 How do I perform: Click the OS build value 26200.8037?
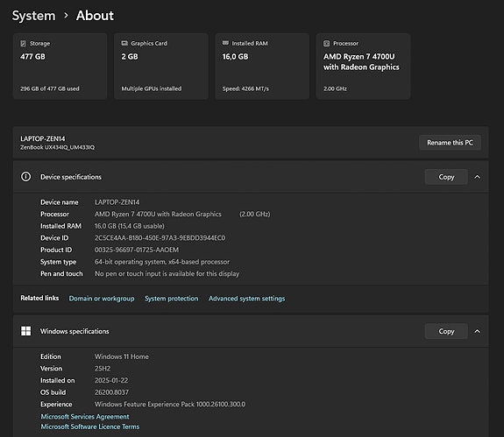111,392
